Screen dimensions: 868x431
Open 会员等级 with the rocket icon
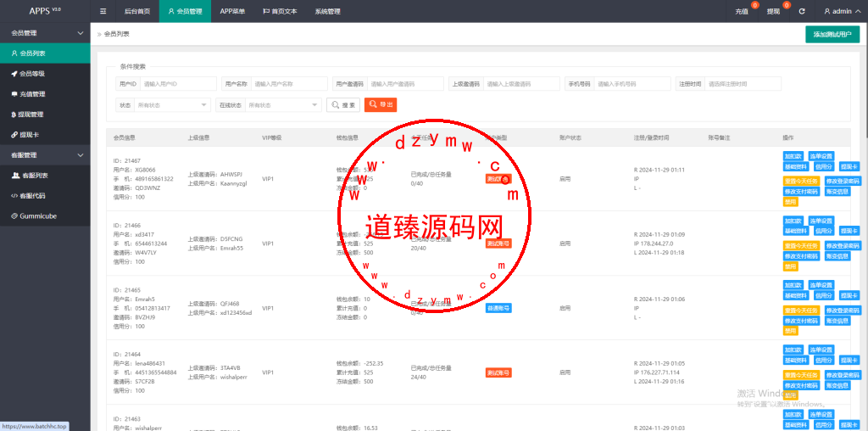[45, 74]
